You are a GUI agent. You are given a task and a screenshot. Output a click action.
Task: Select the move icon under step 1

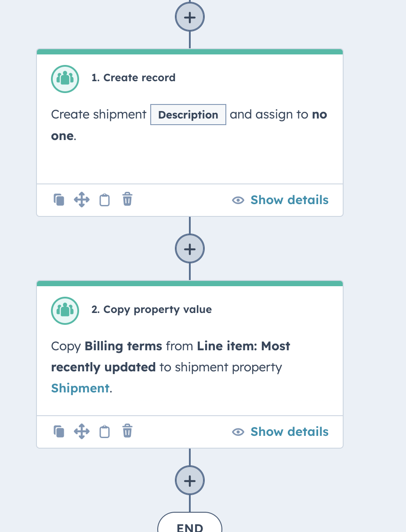pyautogui.click(x=81, y=199)
